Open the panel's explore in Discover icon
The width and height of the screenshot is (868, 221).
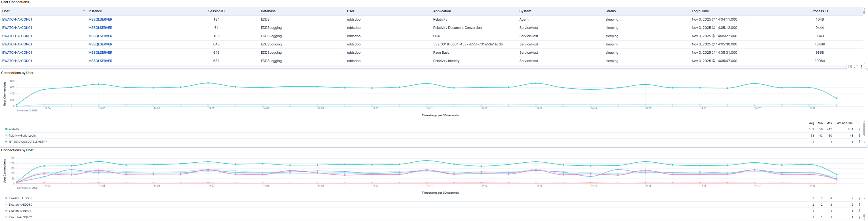850,67
